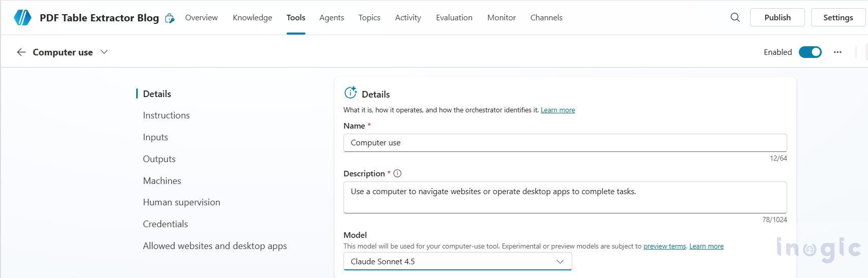Open Learn more link under Details heading
The width and height of the screenshot is (868, 278).
[x=558, y=110]
